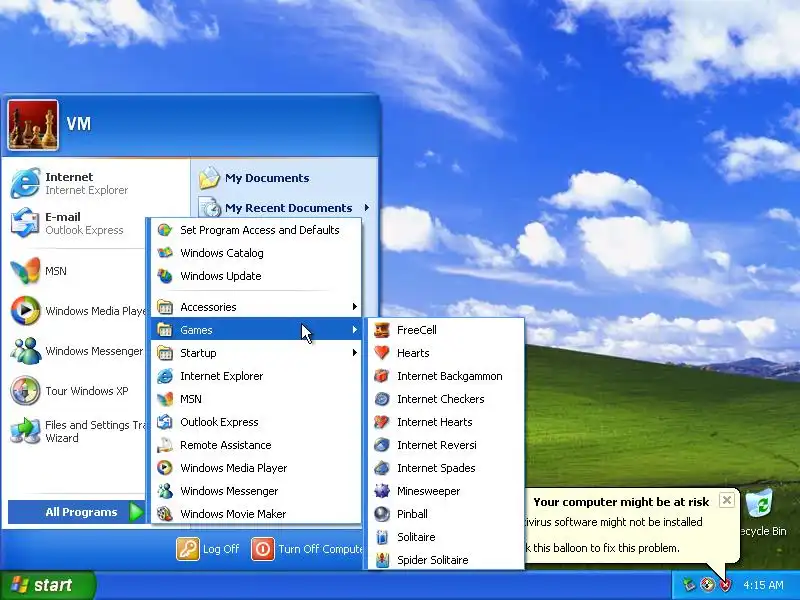The image size is (800, 600).
Task: Select the Internet Spades icon
Action: point(382,468)
